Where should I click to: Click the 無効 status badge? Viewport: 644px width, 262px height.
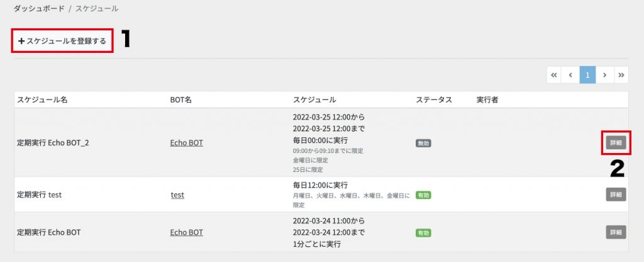(423, 143)
